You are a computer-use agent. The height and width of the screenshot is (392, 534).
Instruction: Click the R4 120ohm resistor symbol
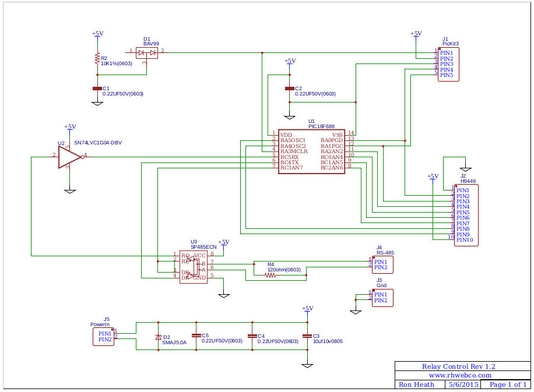click(x=270, y=276)
